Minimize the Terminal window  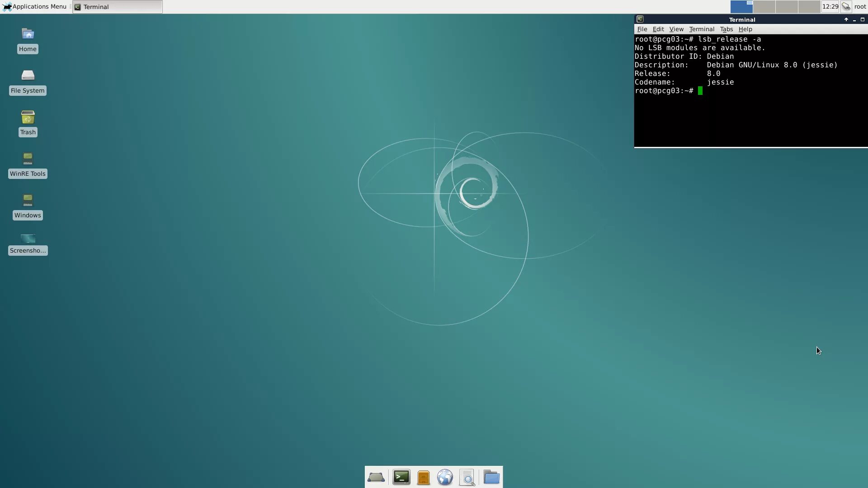click(854, 19)
